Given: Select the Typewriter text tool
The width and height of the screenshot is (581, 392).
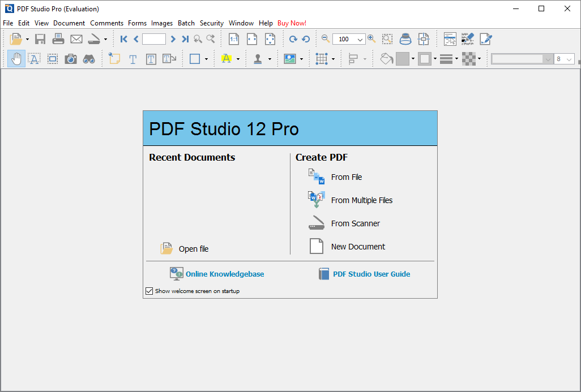Looking at the screenshot, I should click(x=133, y=59).
